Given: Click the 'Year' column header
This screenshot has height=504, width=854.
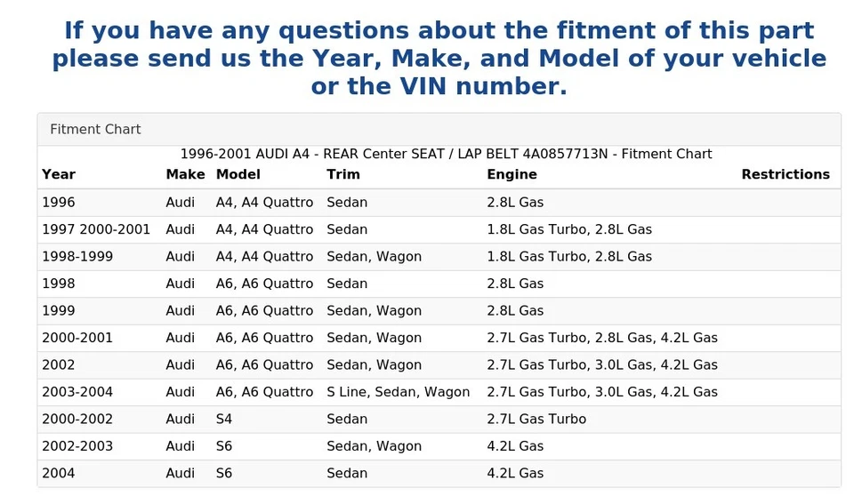Looking at the screenshot, I should [59, 174].
